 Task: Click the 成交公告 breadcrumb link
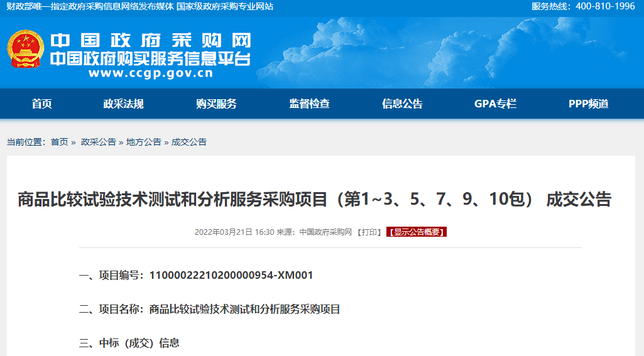point(189,142)
